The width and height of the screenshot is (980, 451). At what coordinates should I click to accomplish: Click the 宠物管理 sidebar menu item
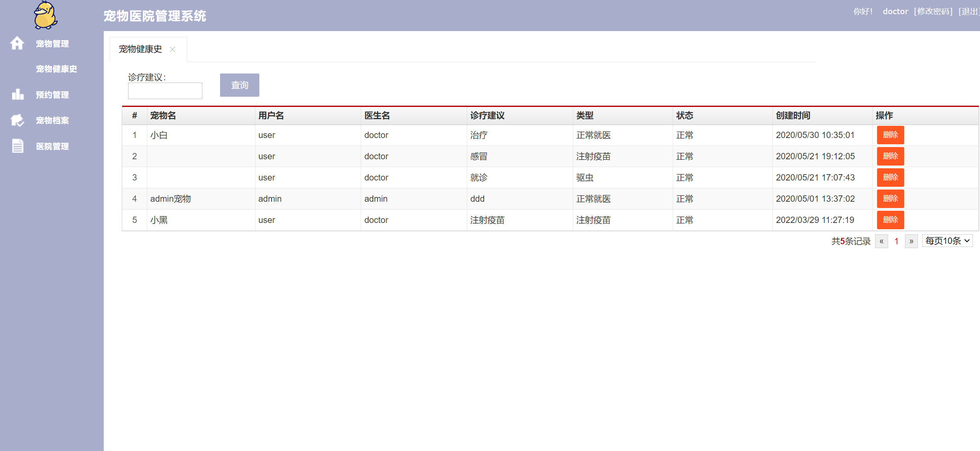tap(52, 44)
